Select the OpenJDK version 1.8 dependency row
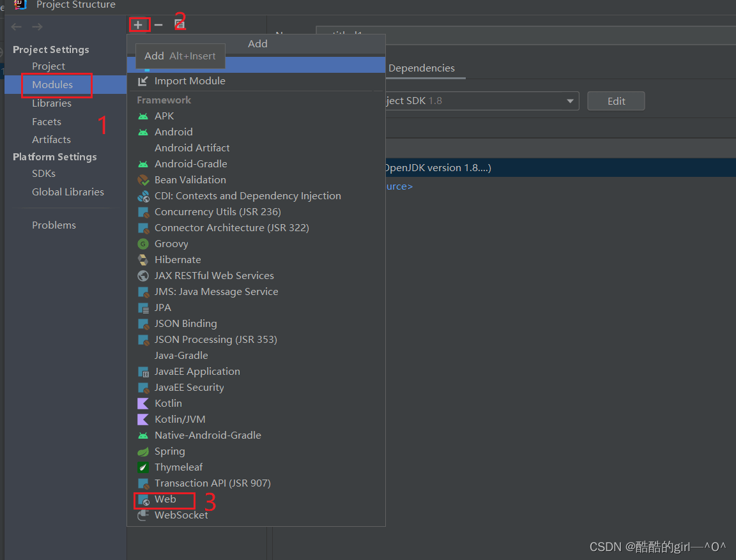 [560, 168]
